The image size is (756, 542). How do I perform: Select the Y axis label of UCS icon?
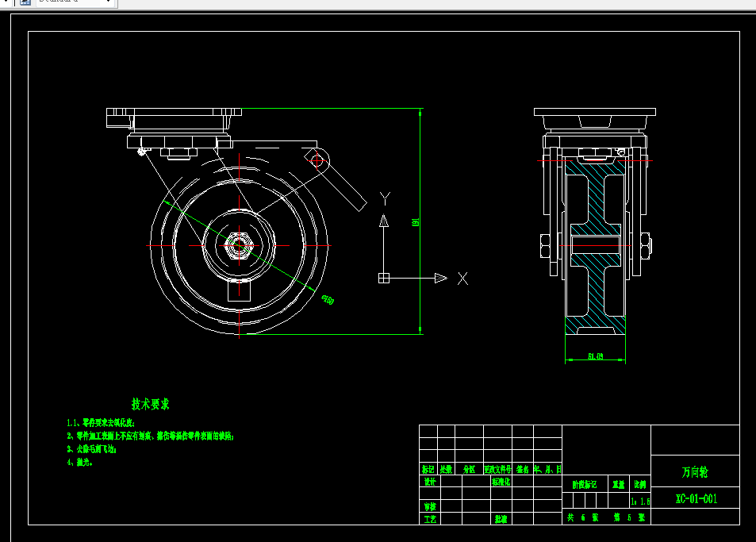pyautogui.click(x=385, y=198)
